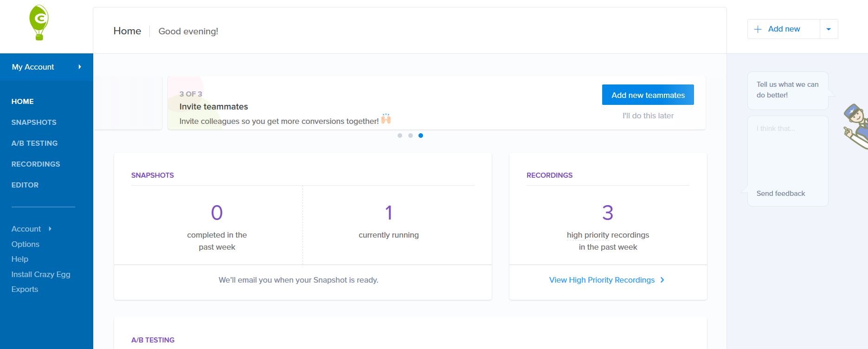Click the support mascot character icon
The height and width of the screenshot is (349, 868).
[856, 126]
